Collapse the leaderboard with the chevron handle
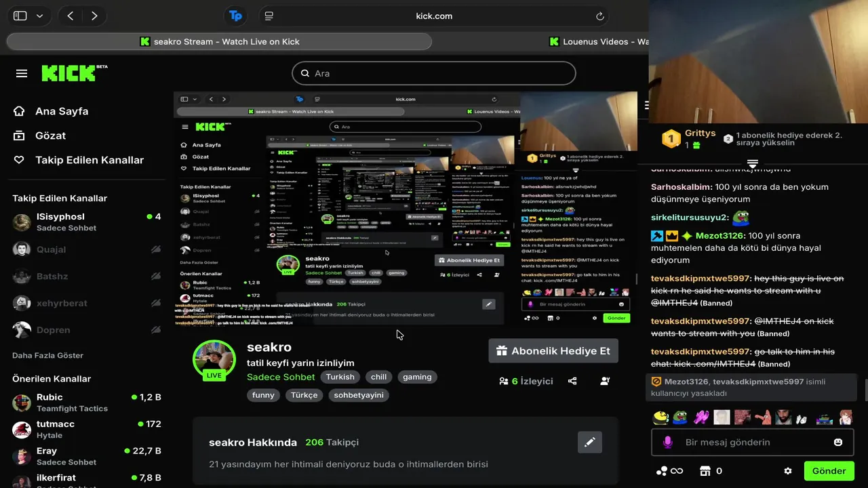868x488 pixels. tap(752, 164)
